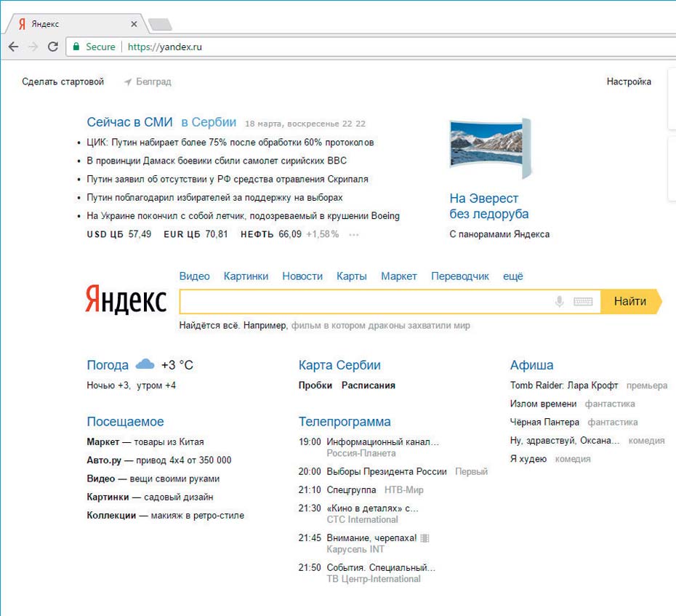This screenshot has width=676, height=616.
Task: Open Излом времени movie listing
Action: [x=543, y=404]
